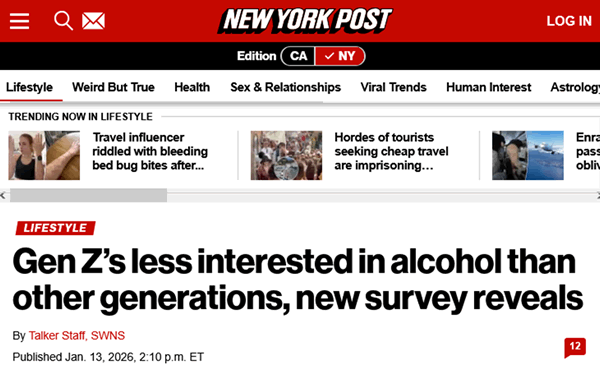This screenshot has width=600, height=366.
Task: Open the Talker Staff author link
Action: point(57,336)
